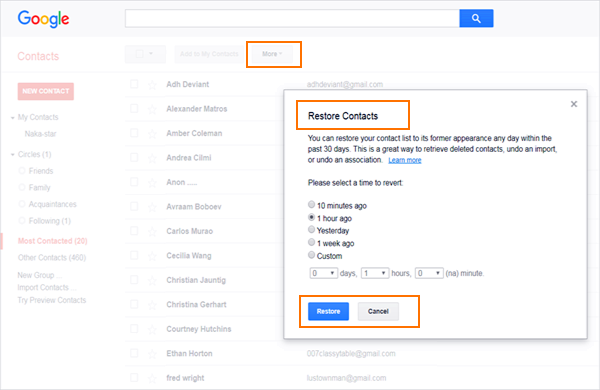Open the Friends circle
The image size is (600, 390).
tap(41, 171)
